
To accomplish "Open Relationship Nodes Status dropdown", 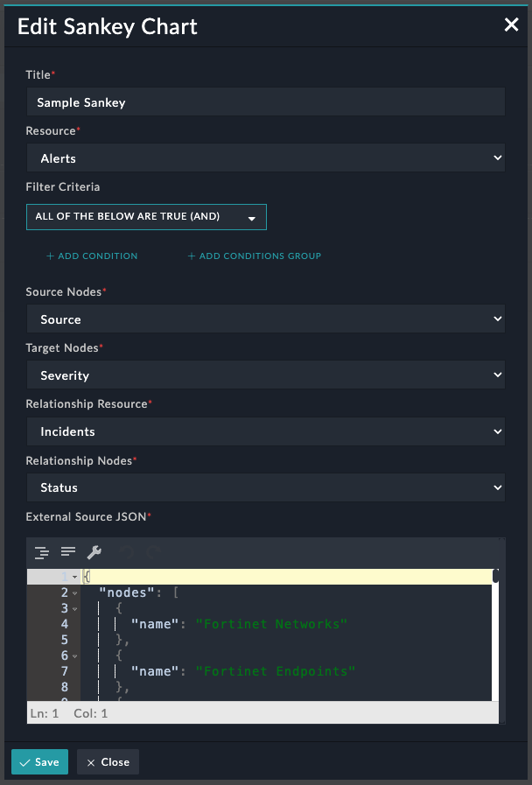I will click(265, 487).
